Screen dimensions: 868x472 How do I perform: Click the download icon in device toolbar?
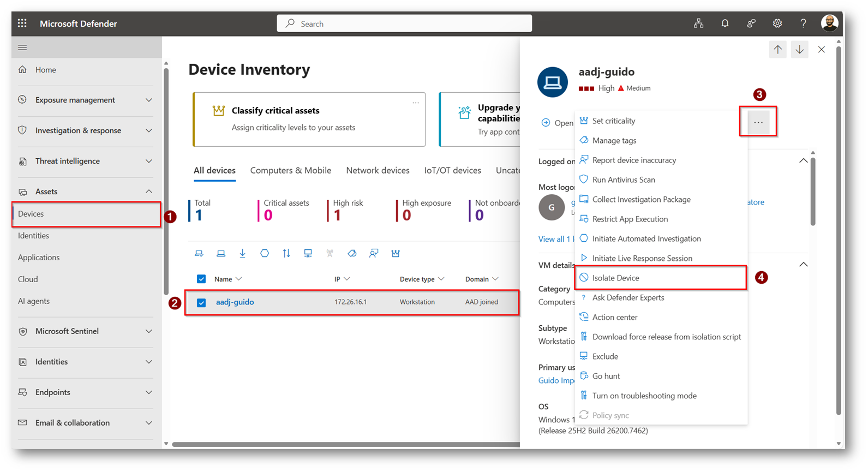point(243,253)
